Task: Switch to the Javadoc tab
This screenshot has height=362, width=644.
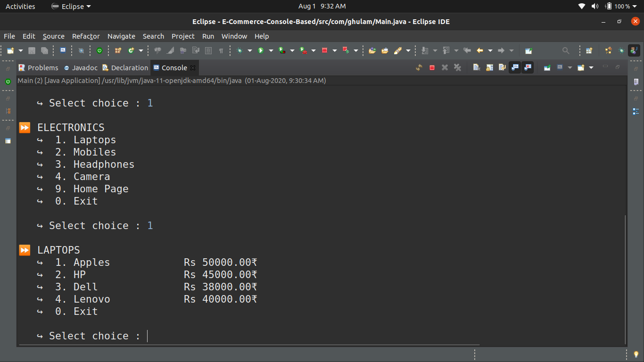Action: coord(81,68)
